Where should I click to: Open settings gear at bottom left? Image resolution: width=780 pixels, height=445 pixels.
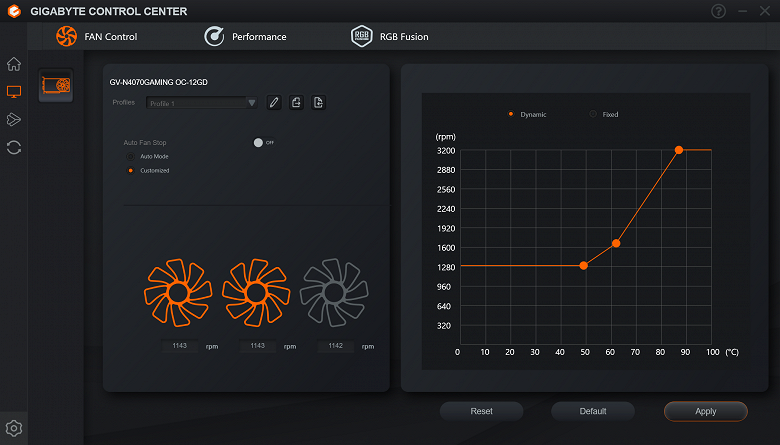[14, 428]
